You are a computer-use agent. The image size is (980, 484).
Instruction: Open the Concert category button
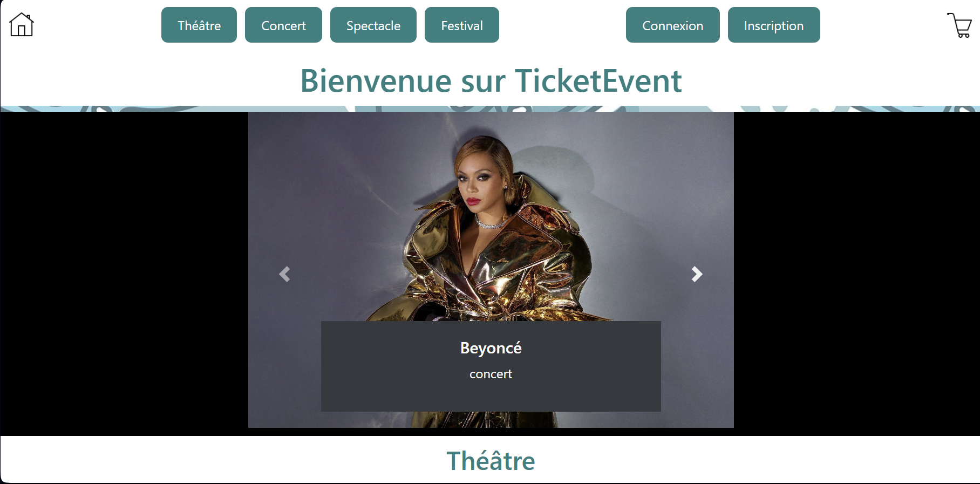click(283, 25)
